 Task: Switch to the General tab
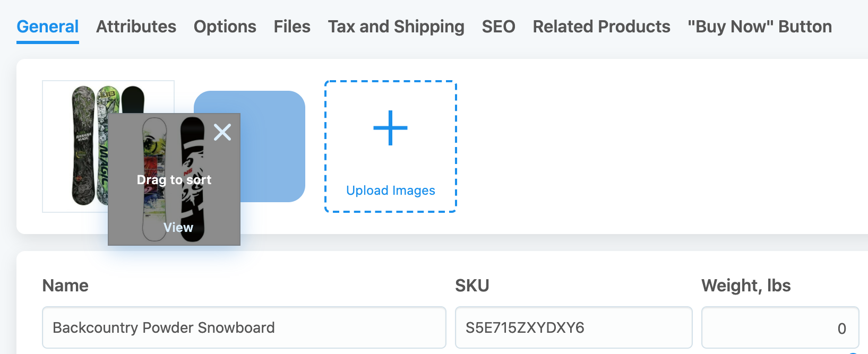48,27
